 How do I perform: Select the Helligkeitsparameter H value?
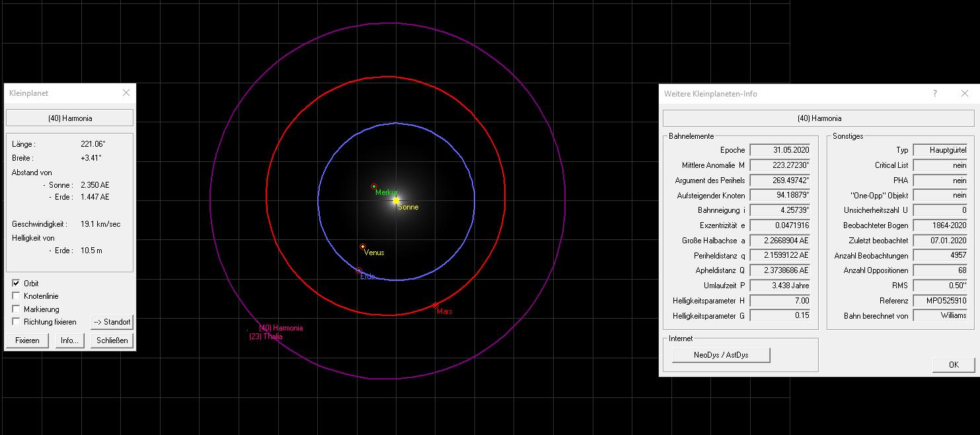pyautogui.click(x=780, y=301)
